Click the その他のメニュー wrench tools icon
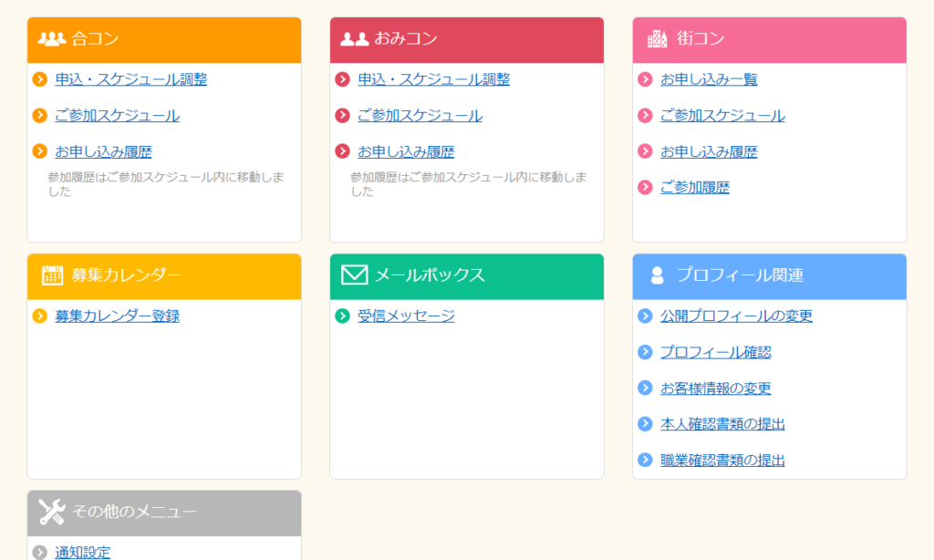934x560 pixels. click(x=52, y=512)
